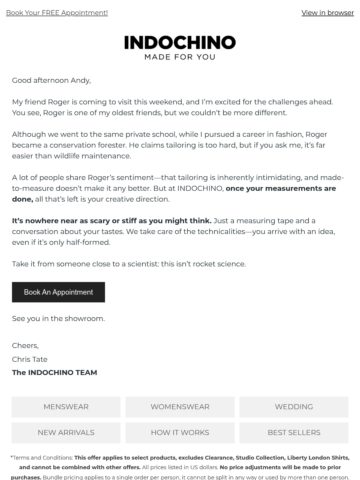Open the View in browser link
The image size is (360, 480).
pos(327,13)
